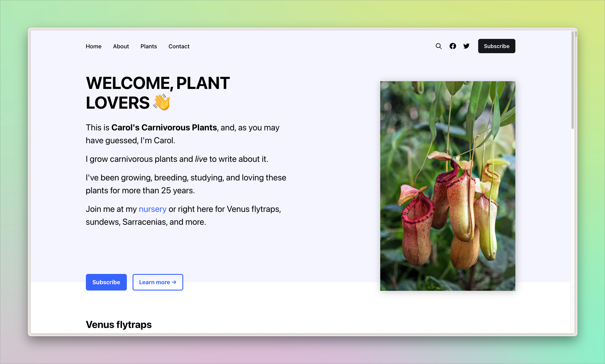Click the Venus flytraps heading
Viewport: 605px width, 364px height.
[119, 325]
